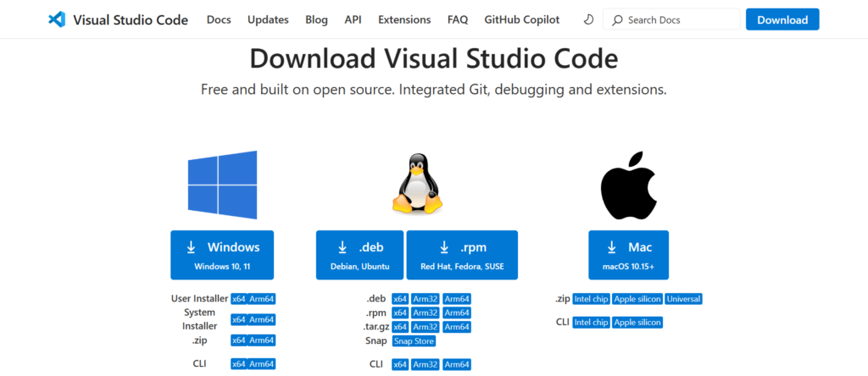Get Linux CLI x64 build
Image resolution: width=868 pixels, height=376 pixels.
click(400, 364)
